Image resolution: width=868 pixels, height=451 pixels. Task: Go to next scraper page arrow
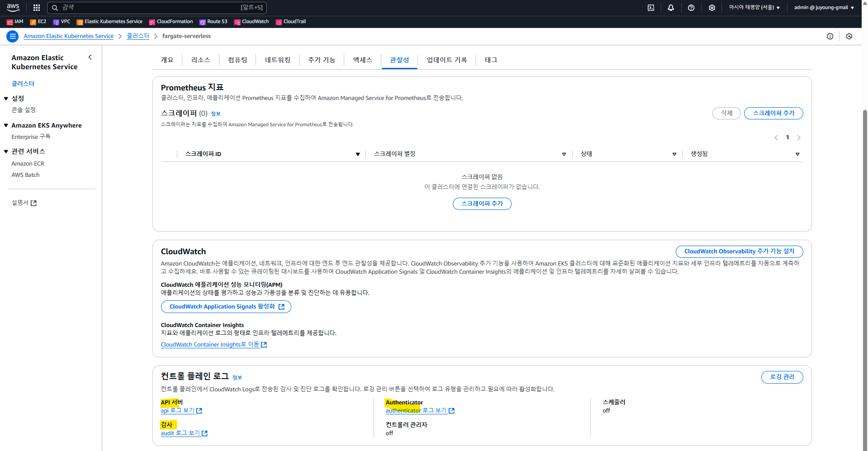tap(799, 138)
